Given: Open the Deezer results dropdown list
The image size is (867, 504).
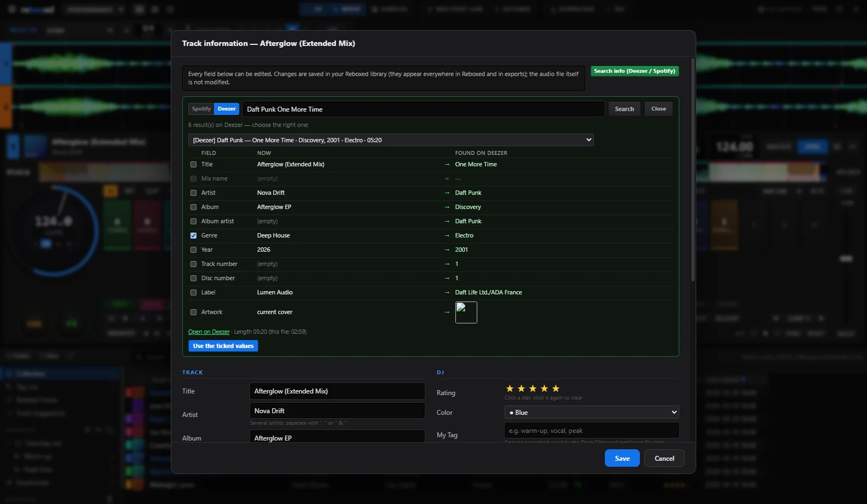Looking at the screenshot, I should (391, 140).
